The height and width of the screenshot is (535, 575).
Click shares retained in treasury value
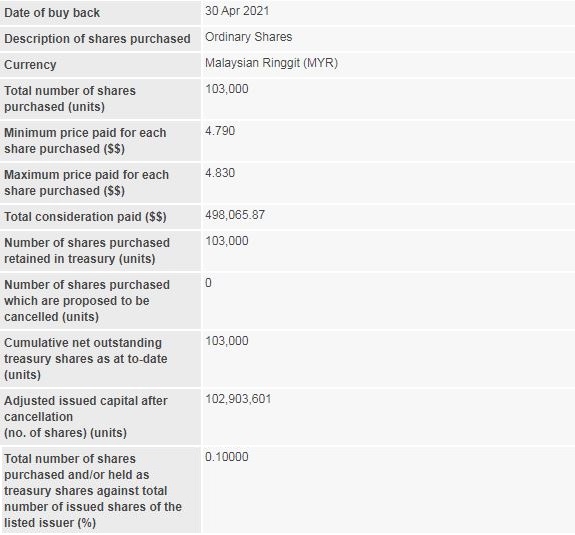coord(227,241)
